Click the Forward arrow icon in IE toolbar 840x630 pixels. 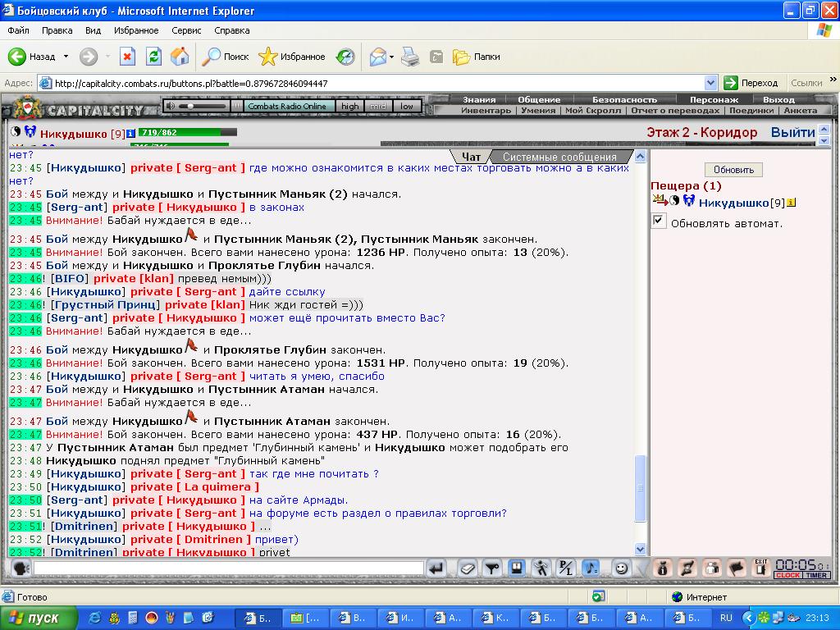coord(89,57)
